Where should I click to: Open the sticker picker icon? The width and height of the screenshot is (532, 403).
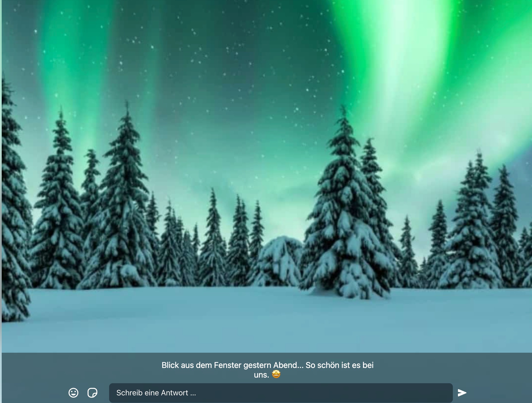[92, 393]
